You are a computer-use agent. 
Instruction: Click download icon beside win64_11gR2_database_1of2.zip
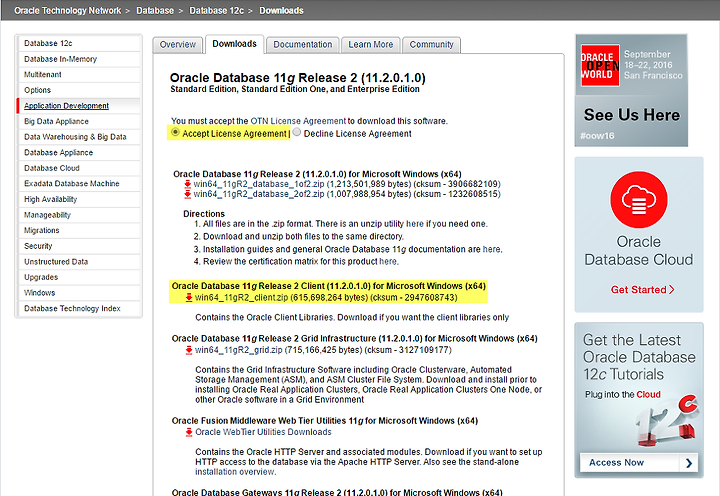click(x=187, y=184)
